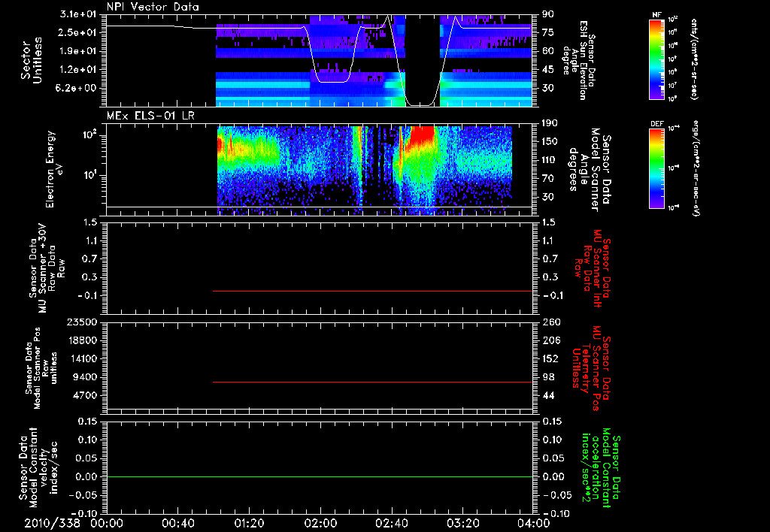The image size is (770, 532).
Task: Click the "260" telemetry tick value
Action: pyautogui.click(x=550, y=322)
